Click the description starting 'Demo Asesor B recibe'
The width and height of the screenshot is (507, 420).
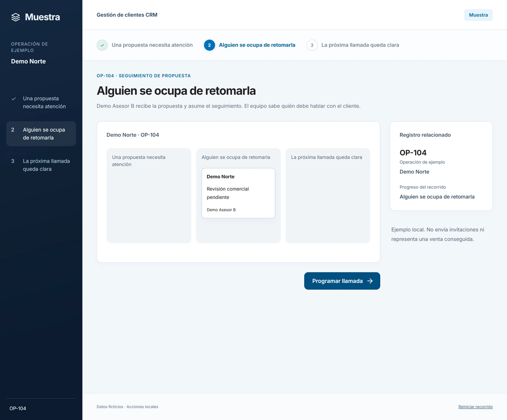pos(229,106)
